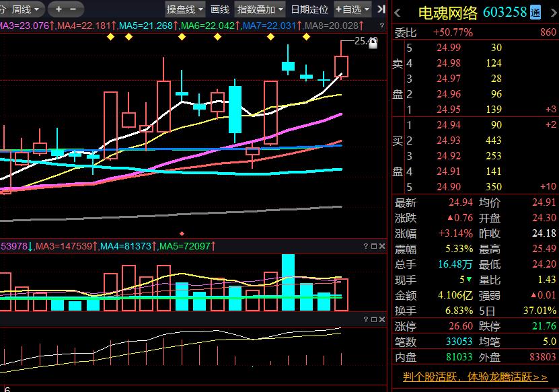Maximize the volume panel with its square icon

pyautogui.click(x=374, y=246)
